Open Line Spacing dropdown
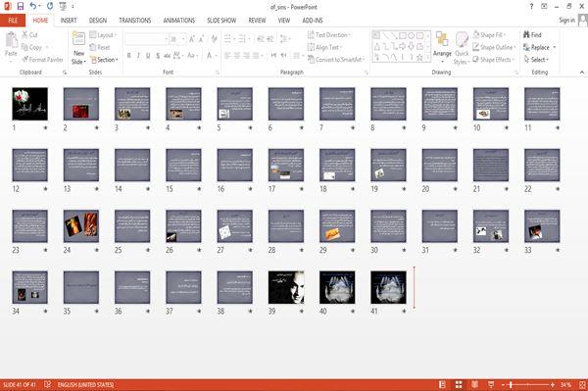The width and height of the screenshot is (588, 391). pyautogui.click(x=284, y=39)
